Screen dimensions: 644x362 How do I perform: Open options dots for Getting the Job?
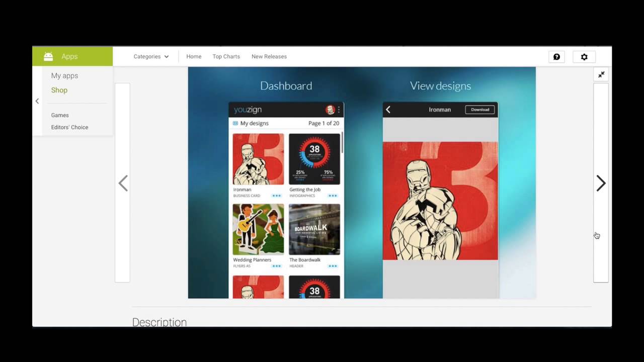[333, 196]
